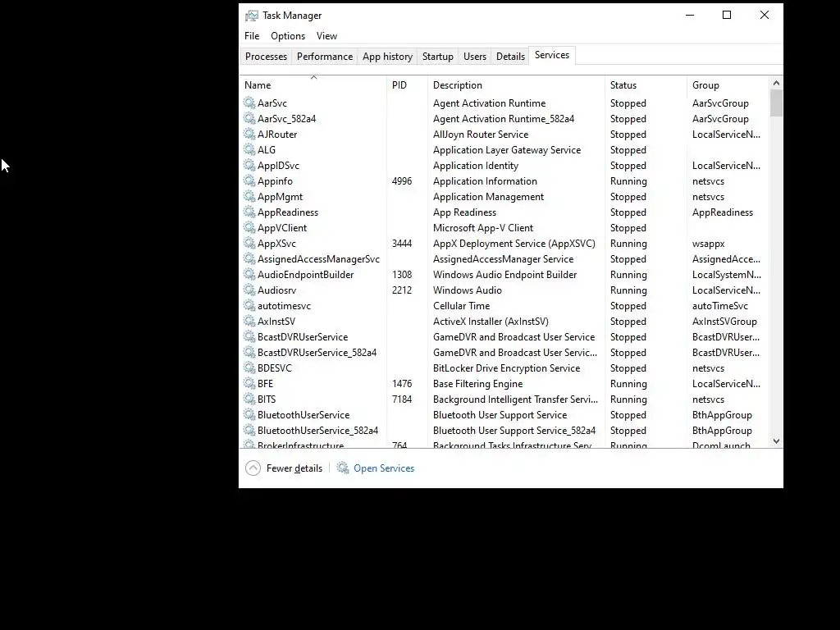Open the App history tab
The width and height of the screenshot is (840, 630).
point(387,57)
